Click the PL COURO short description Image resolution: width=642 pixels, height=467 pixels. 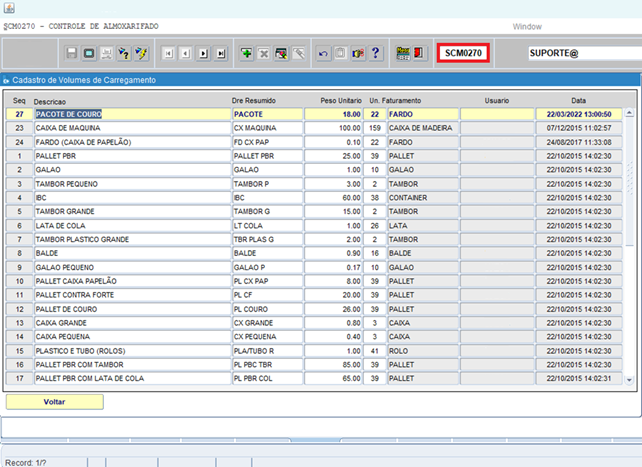click(267, 309)
